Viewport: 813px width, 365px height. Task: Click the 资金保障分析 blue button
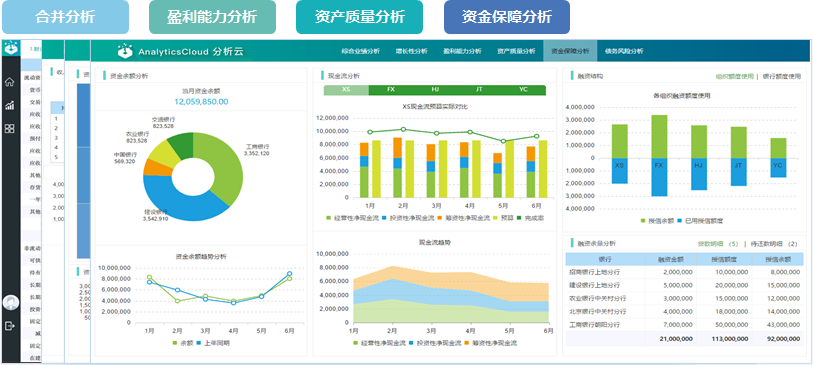pos(507,17)
